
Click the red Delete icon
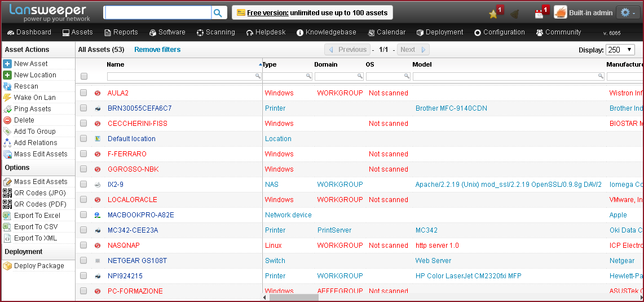pos(7,120)
